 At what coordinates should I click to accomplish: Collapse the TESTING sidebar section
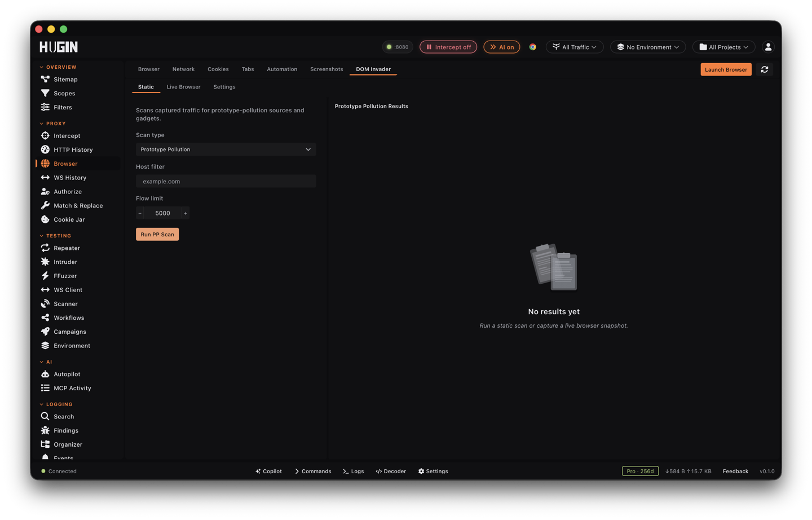(x=55, y=236)
